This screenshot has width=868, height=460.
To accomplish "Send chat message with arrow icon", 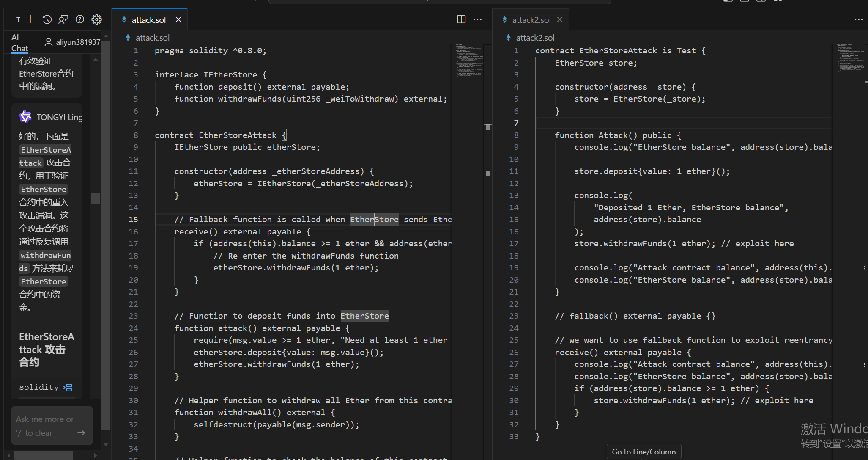I will click(x=81, y=432).
